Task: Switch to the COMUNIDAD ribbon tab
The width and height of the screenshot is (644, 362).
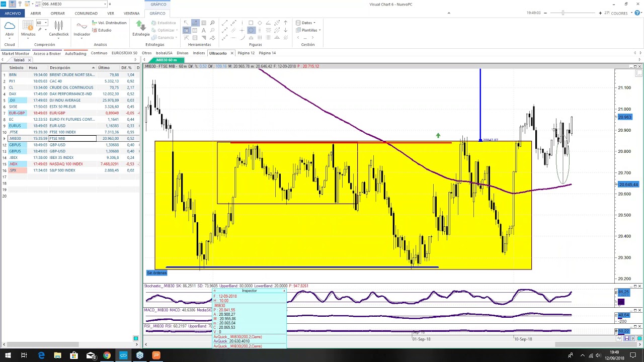Action: [86, 13]
